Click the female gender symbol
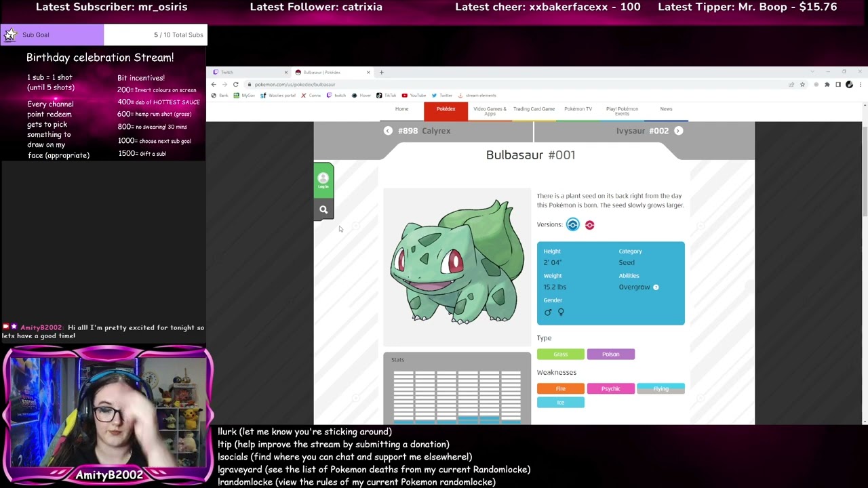868x488 pixels. pyautogui.click(x=561, y=312)
